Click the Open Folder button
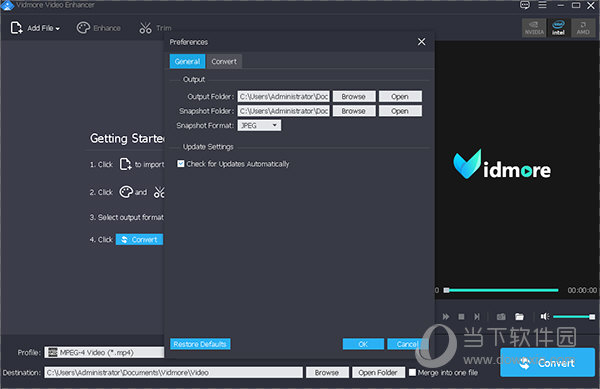600x389 pixels. click(x=378, y=373)
